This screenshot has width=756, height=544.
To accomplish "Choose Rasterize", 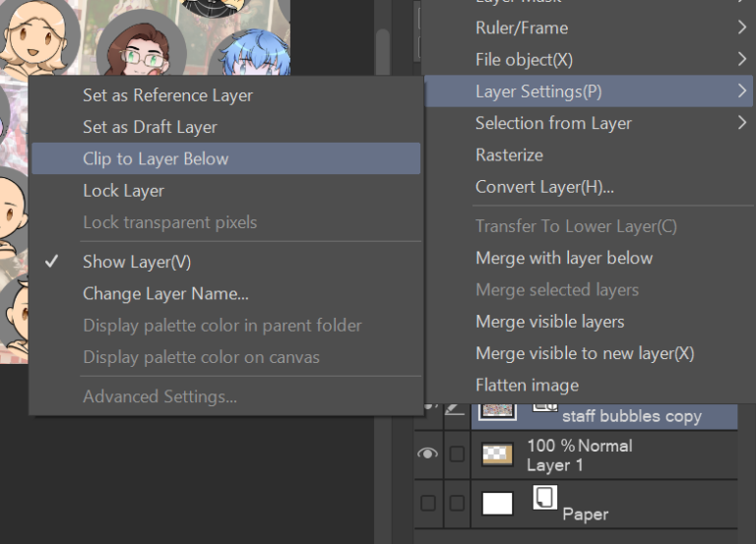I will coord(589,154).
